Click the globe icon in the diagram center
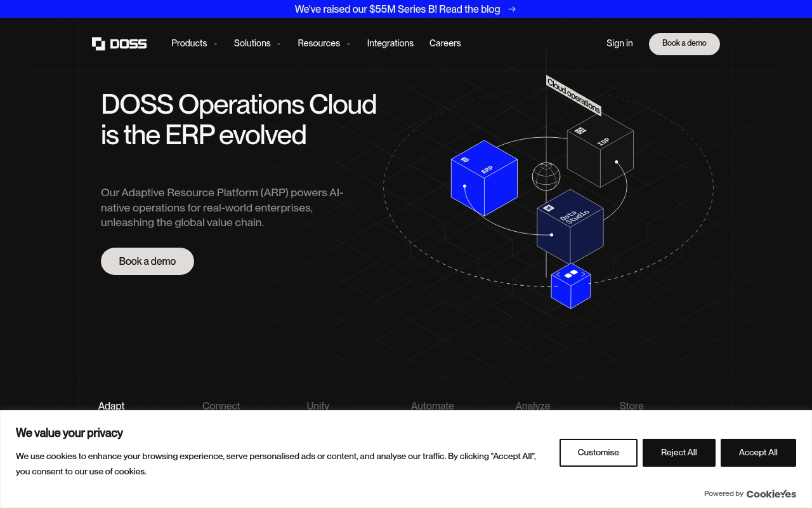 (x=546, y=177)
